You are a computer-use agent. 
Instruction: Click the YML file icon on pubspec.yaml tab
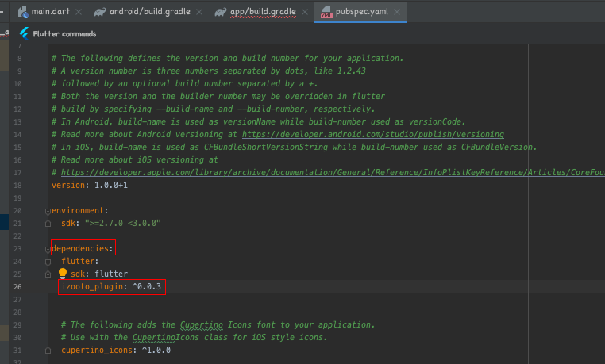tap(326, 13)
